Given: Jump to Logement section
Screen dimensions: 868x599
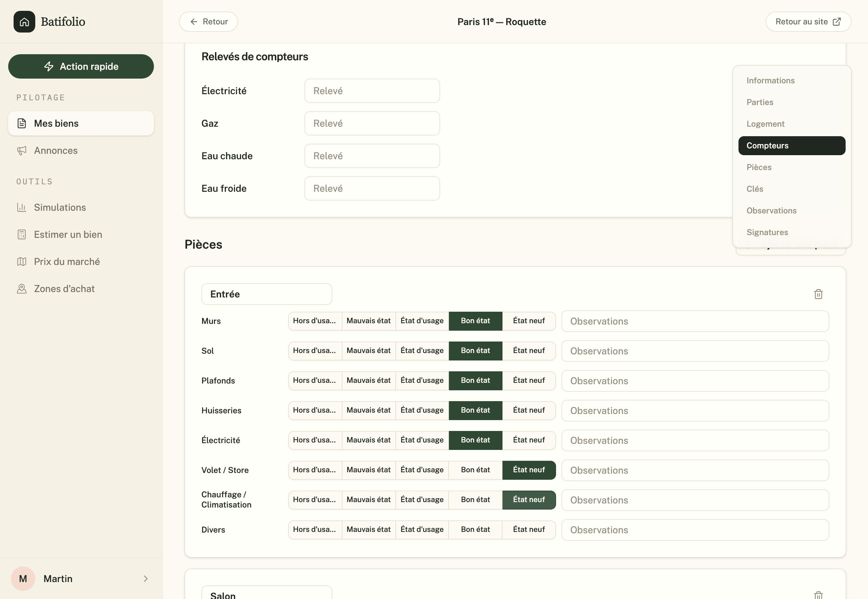Looking at the screenshot, I should point(792,124).
